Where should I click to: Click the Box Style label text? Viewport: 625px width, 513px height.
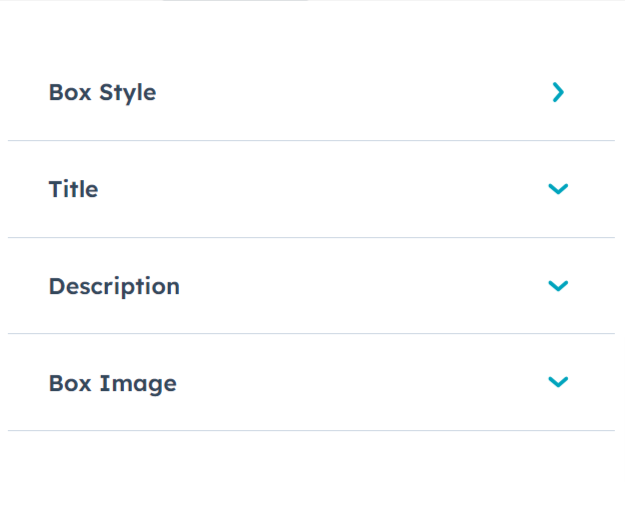(x=102, y=93)
